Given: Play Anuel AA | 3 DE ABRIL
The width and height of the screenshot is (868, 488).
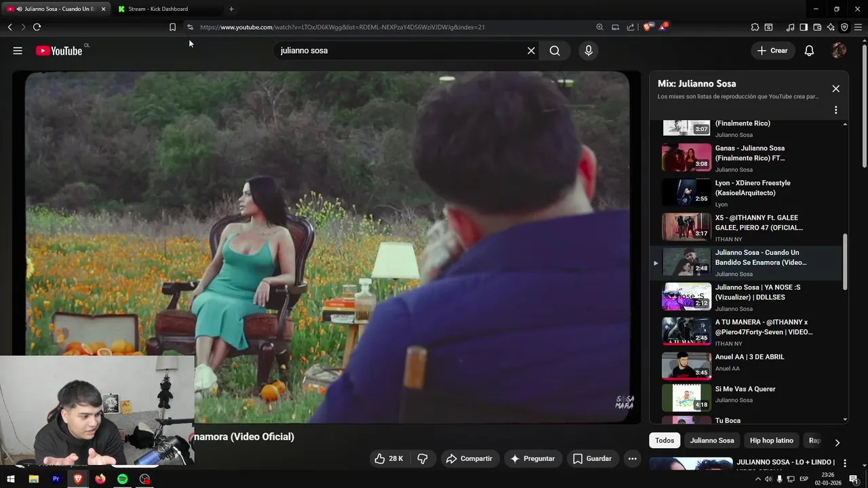Looking at the screenshot, I should [746, 367].
